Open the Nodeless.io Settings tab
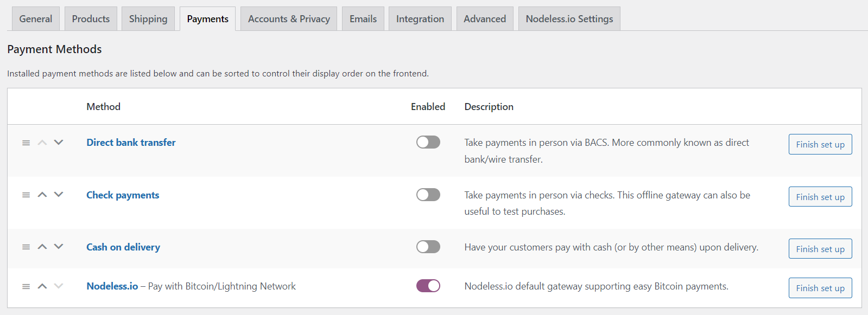 (569, 19)
